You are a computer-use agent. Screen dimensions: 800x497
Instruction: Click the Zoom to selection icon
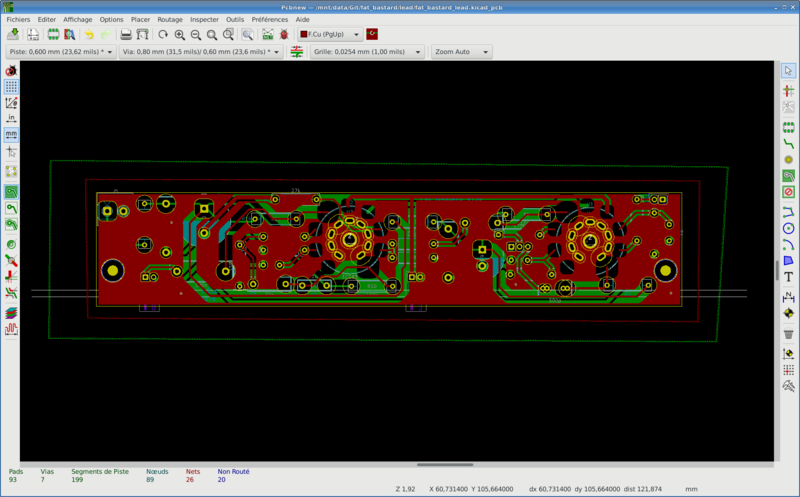pyautogui.click(x=229, y=34)
